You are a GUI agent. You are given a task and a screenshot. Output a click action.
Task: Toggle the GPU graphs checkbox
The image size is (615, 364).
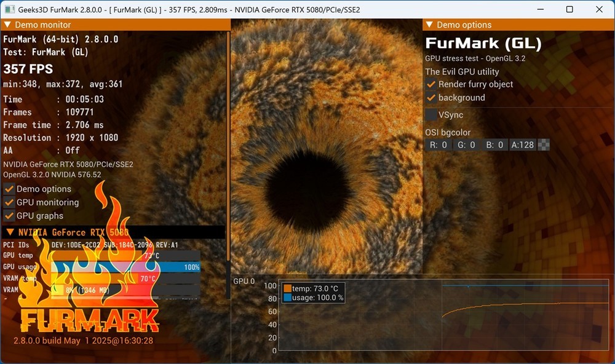coord(9,216)
